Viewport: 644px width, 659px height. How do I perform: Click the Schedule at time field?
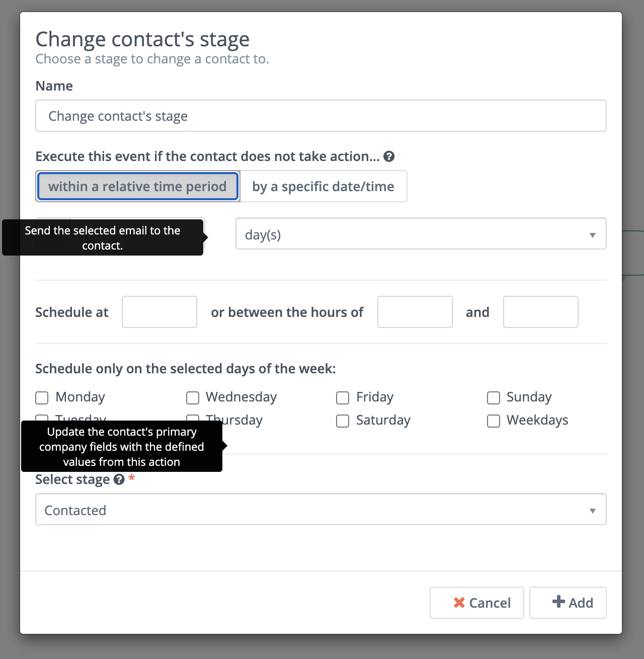[x=159, y=312]
